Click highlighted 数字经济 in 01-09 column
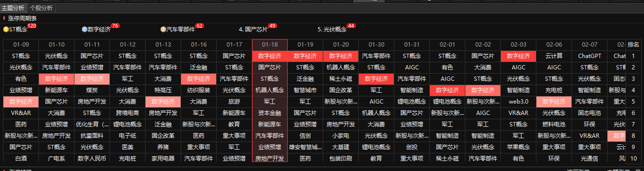The height and width of the screenshot is (171, 644). (21, 102)
